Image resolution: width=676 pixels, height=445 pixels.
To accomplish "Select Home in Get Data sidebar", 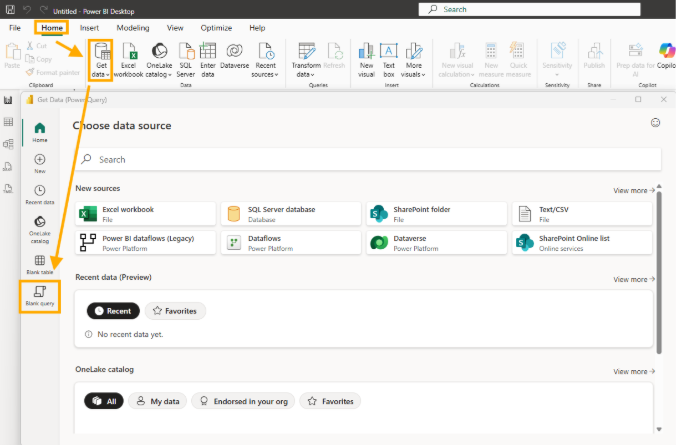I will point(40,132).
